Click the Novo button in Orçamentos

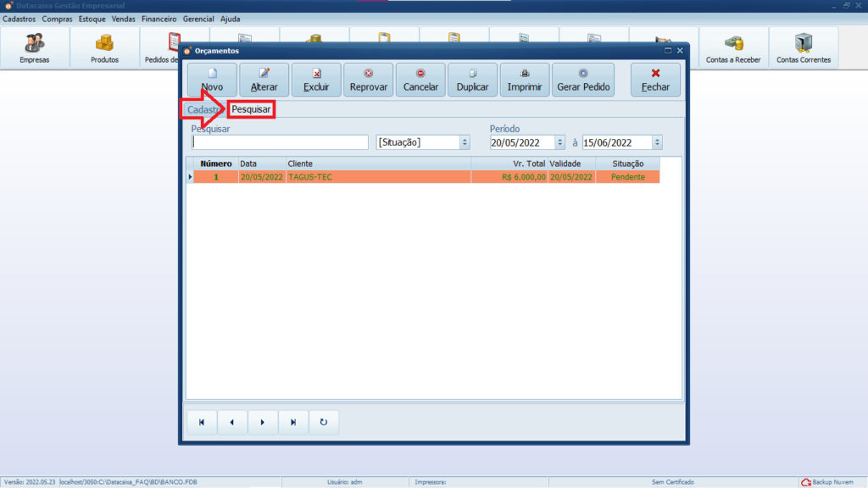[213, 80]
